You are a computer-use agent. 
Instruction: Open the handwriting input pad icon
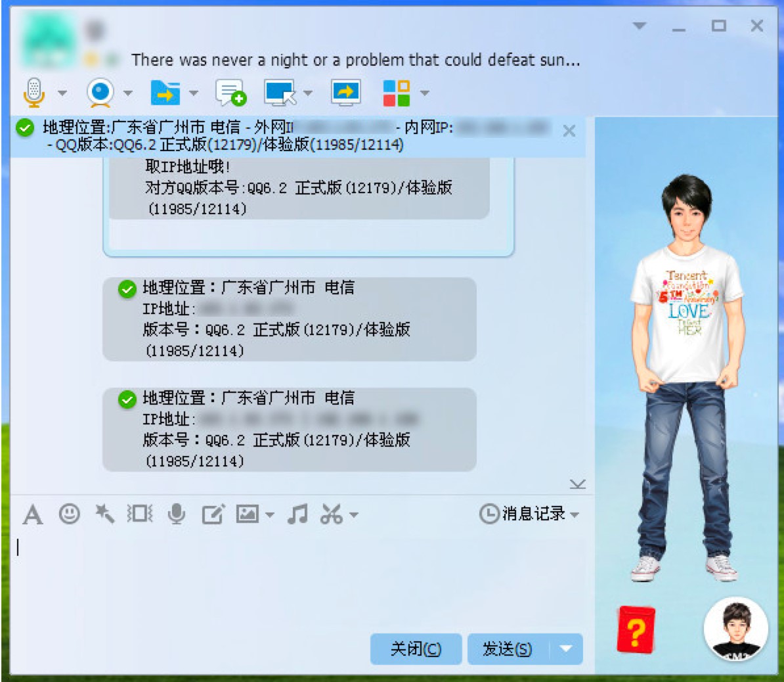point(213,514)
